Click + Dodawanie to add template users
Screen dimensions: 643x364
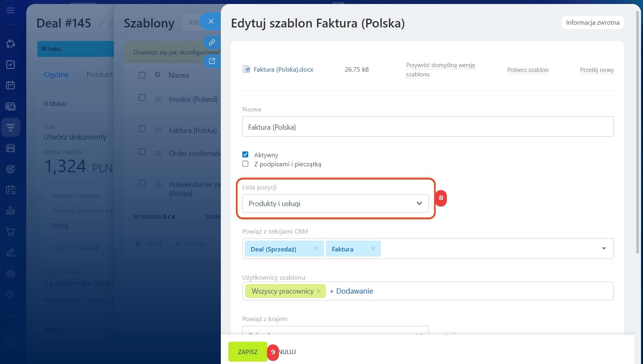(351, 291)
